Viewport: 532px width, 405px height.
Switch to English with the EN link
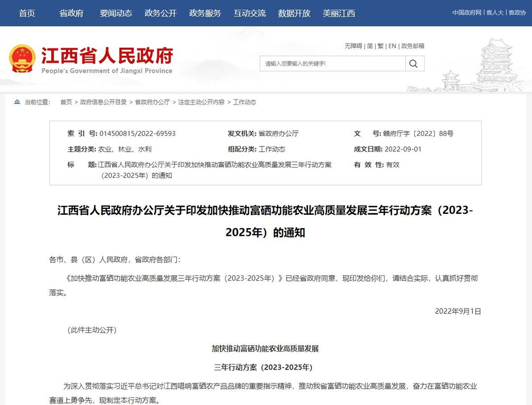tap(392, 46)
